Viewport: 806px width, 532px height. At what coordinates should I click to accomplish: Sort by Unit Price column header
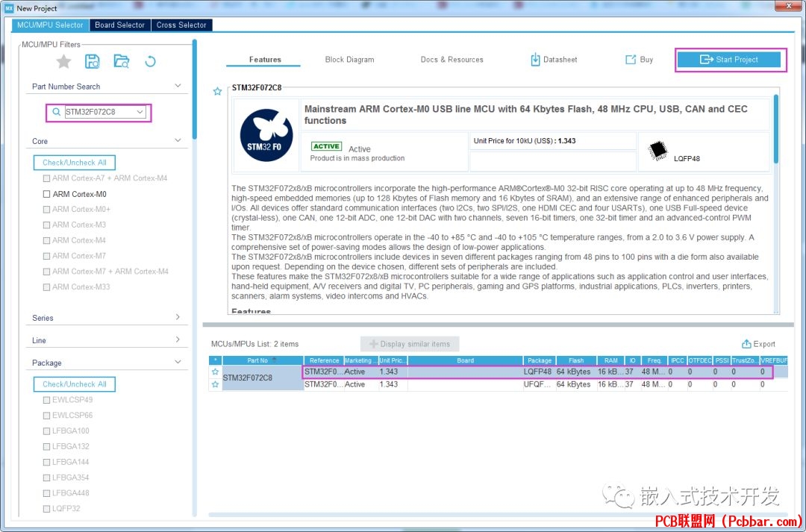pyautogui.click(x=393, y=360)
